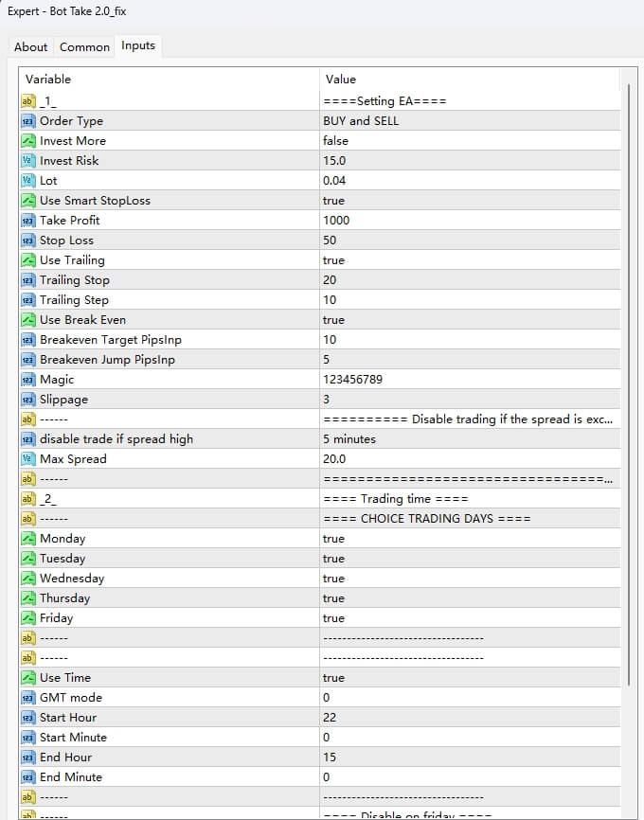The width and height of the screenshot is (644, 820).
Task: Click the decimal type icon beside Lot
Action: pos(27,181)
